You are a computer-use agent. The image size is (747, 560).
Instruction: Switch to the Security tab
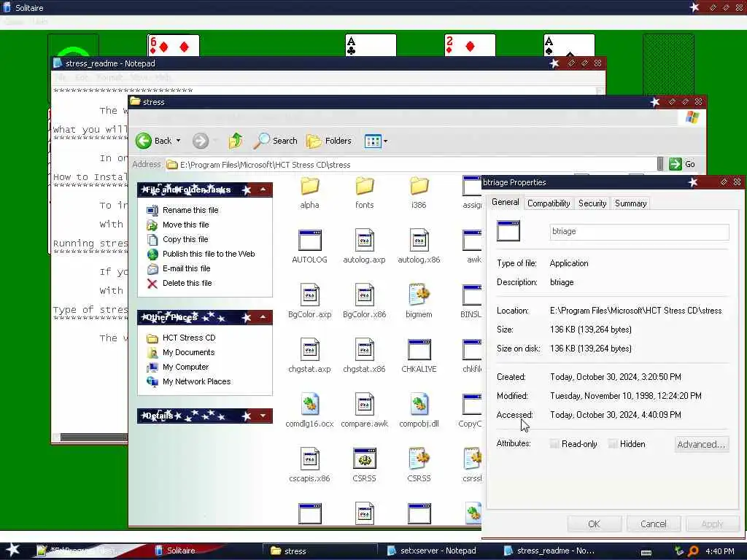point(592,203)
